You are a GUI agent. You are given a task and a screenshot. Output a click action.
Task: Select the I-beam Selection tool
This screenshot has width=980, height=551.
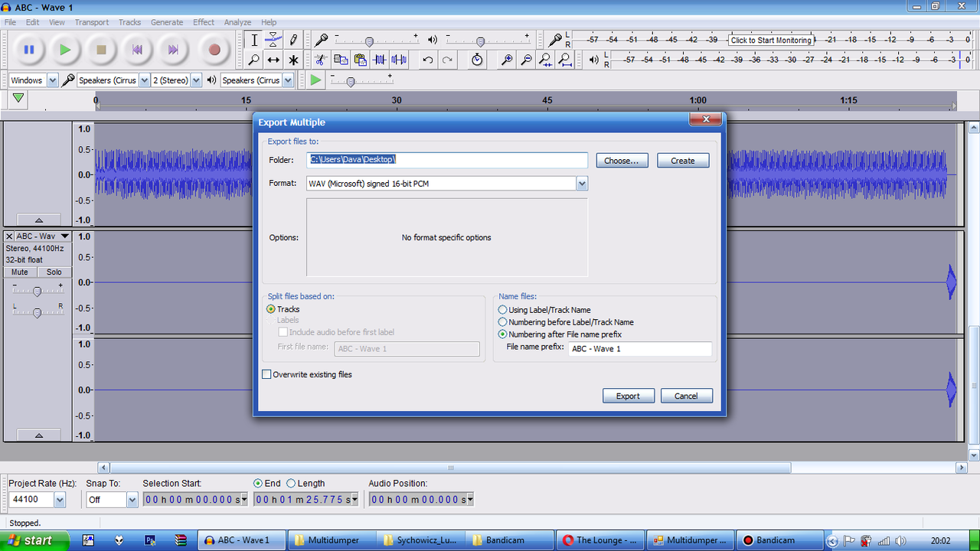(254, 41)
